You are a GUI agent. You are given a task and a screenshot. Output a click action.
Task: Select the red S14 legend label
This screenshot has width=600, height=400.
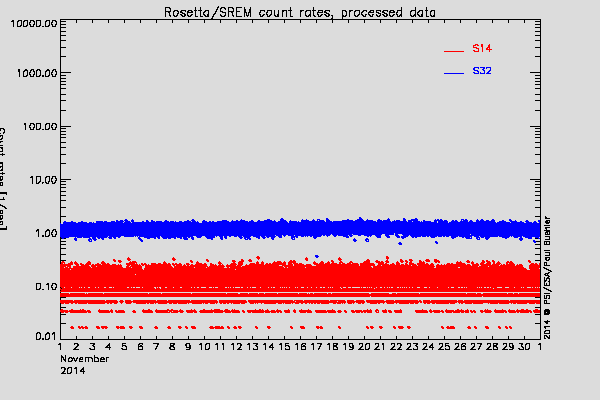pyautogui.click(x=481, y=48)
